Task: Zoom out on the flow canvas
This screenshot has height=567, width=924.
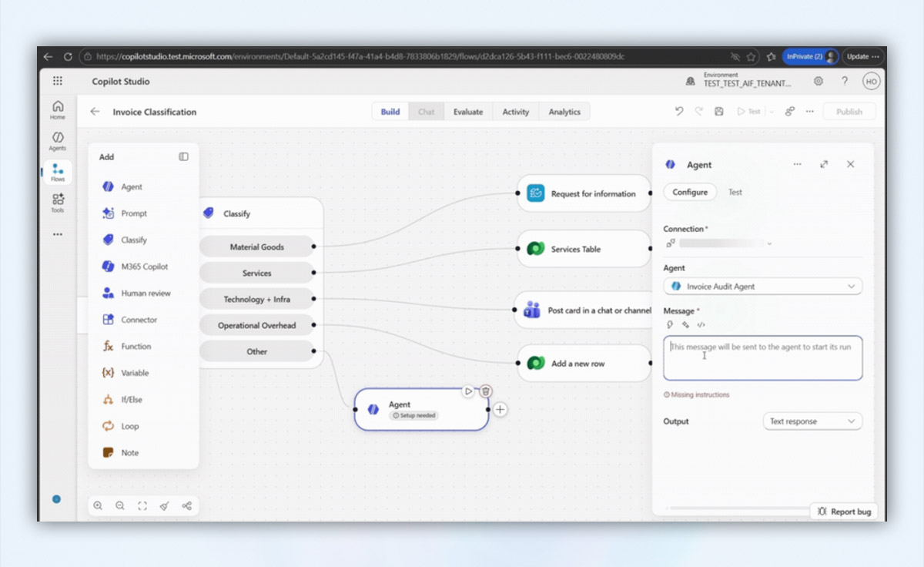Action: coord(120,506)
